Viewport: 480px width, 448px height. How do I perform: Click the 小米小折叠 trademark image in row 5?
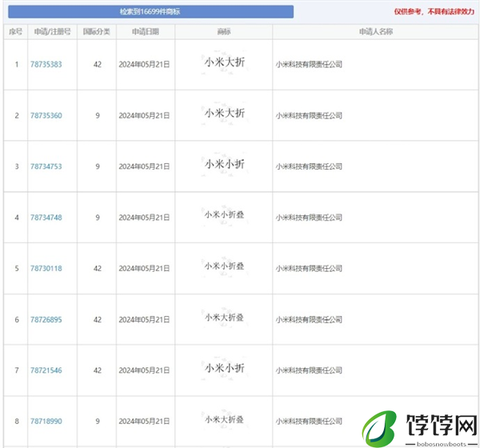pyautogui.click(x=224, y=266)
